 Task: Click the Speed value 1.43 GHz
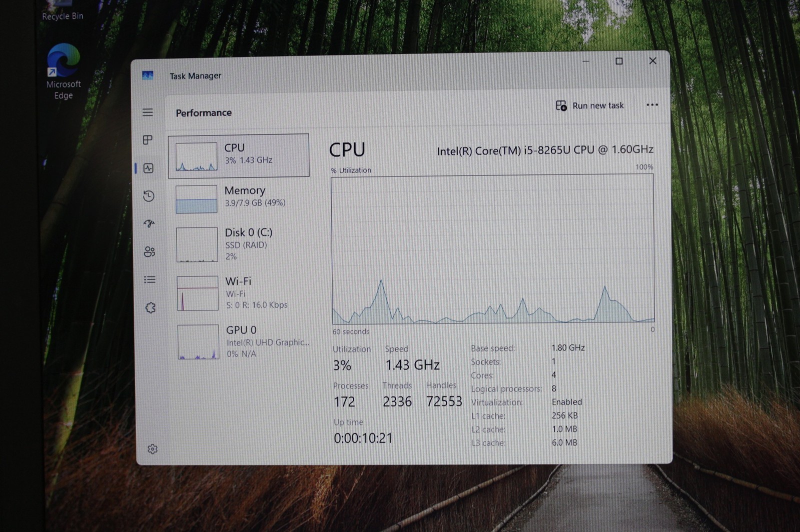pos(412,365)
